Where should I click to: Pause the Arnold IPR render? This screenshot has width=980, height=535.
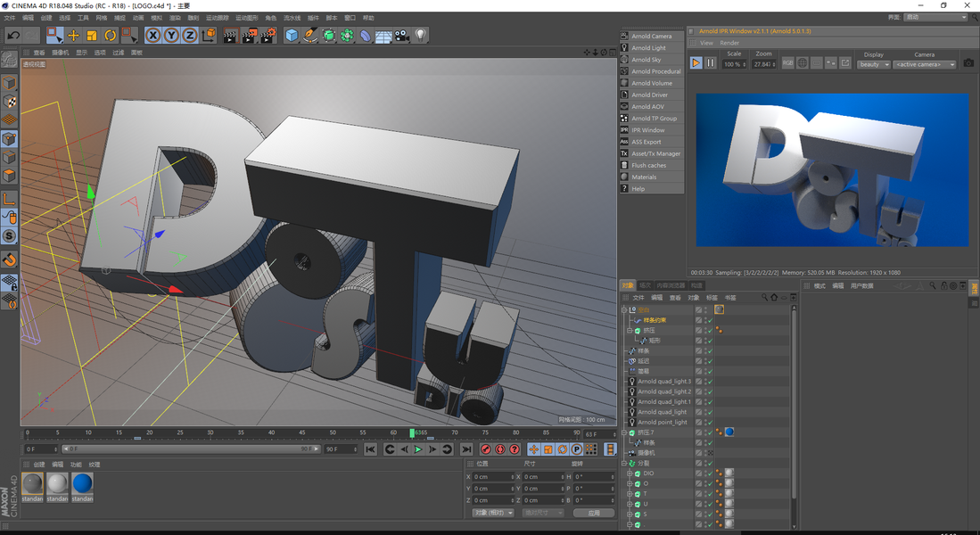coord(711,63)
